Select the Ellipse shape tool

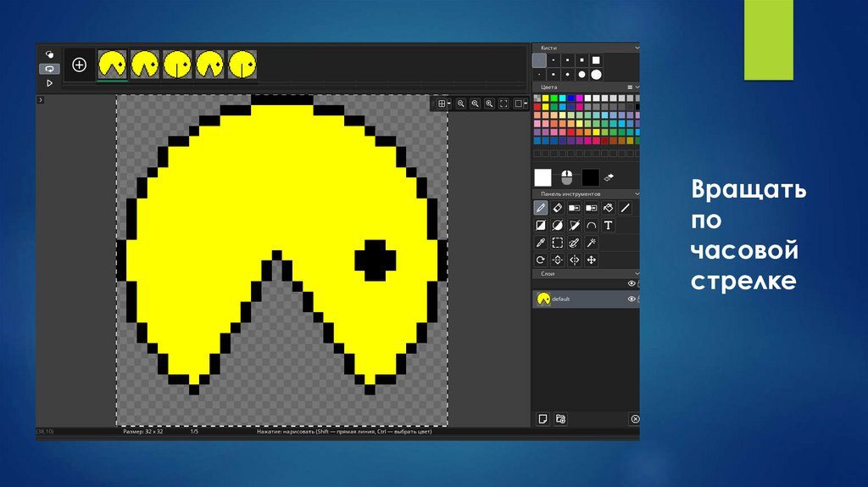[558, 225]
